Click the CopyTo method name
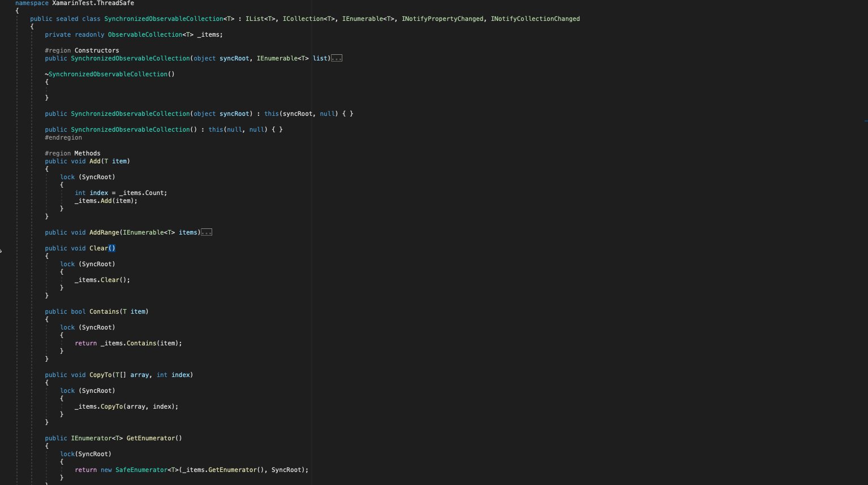The image size is (868, 485). pos(101,374)
